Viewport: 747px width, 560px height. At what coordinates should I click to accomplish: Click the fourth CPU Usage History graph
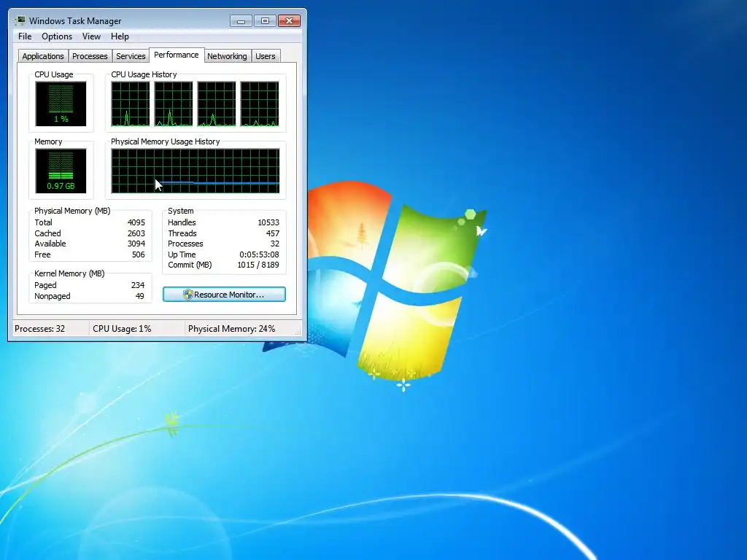click(260, 104)
